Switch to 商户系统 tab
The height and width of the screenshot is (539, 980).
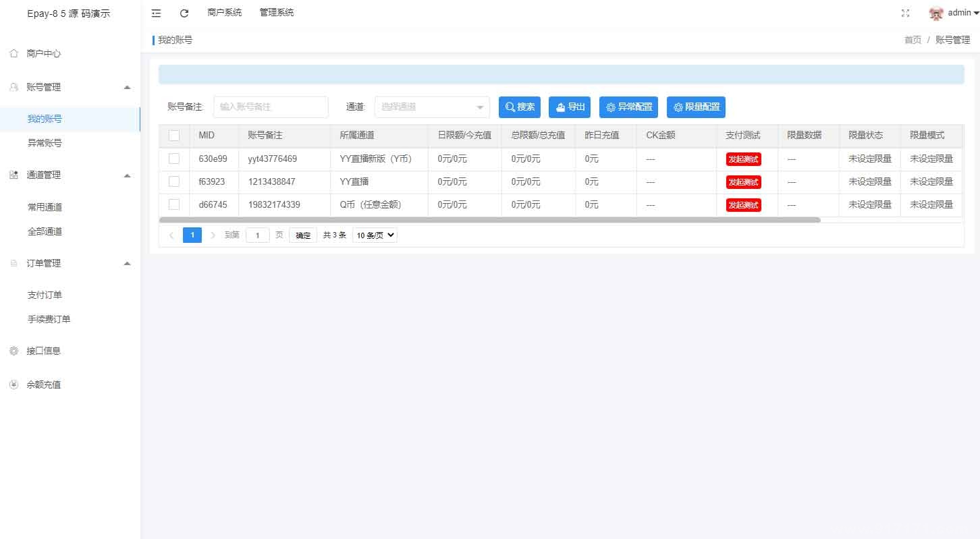pos(225,13)
